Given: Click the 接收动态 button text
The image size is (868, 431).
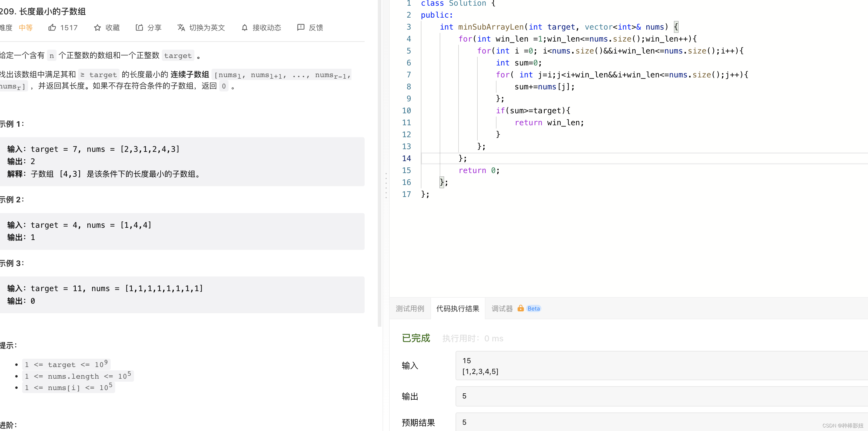Looking at the screenshot, I should (x=267, y=27).
